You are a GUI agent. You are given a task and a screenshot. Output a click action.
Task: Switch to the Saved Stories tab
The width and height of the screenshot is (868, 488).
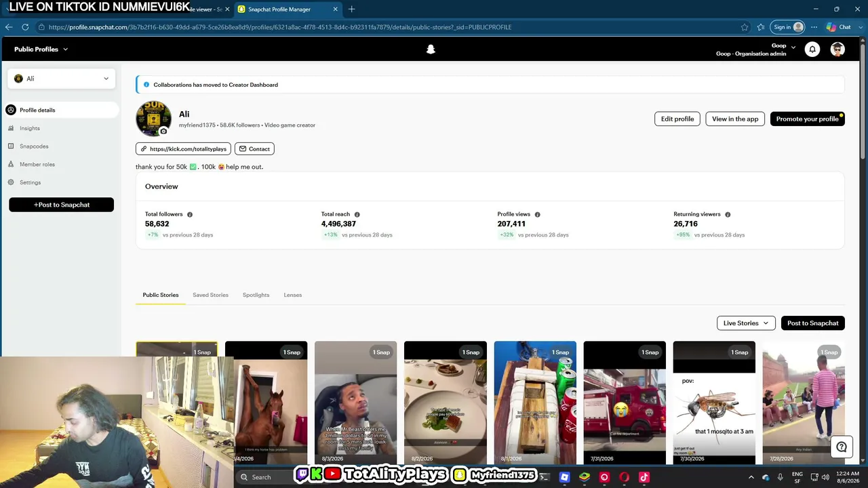(x=210, y=295)
